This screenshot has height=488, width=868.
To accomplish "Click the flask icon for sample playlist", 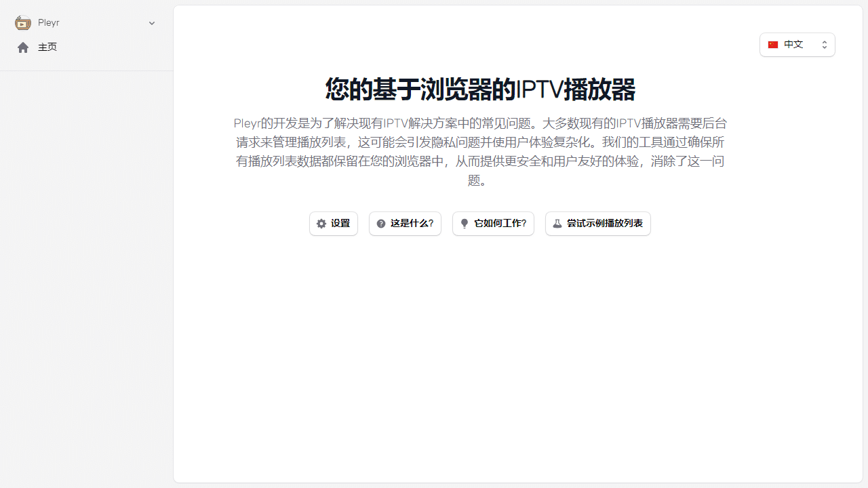I will pos(557,224).
